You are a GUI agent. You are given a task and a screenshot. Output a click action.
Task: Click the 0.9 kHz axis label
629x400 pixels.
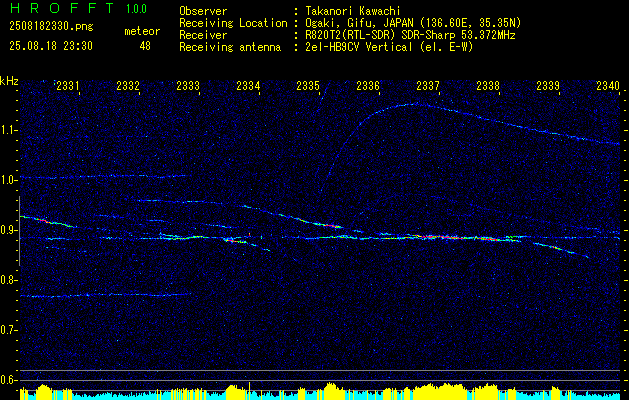(x=7, y=230)
